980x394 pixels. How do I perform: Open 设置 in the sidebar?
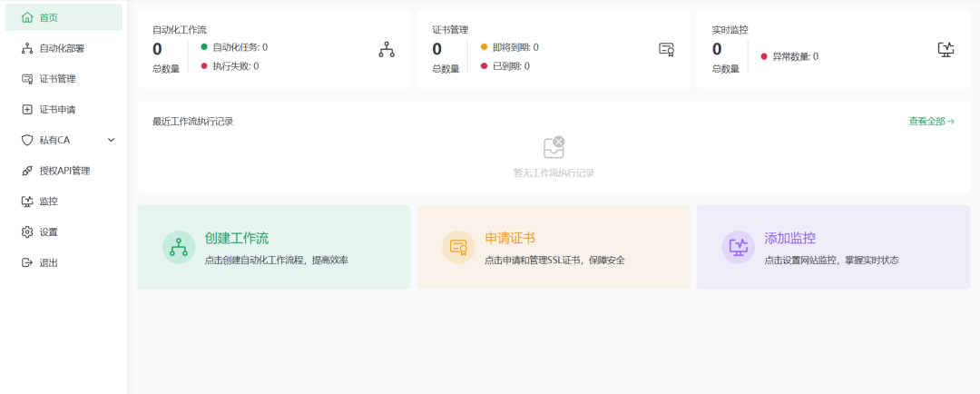pyautogui.click(x=64, y=232)
